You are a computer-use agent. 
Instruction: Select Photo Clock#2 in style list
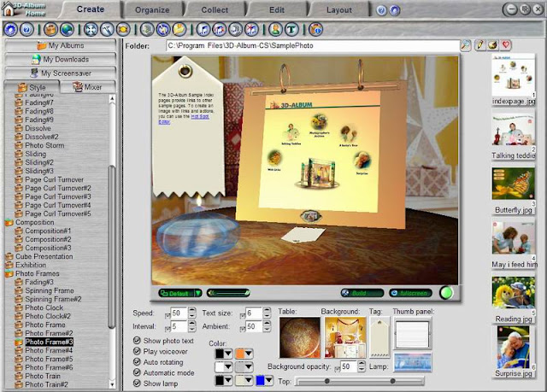tap(48, 316)
